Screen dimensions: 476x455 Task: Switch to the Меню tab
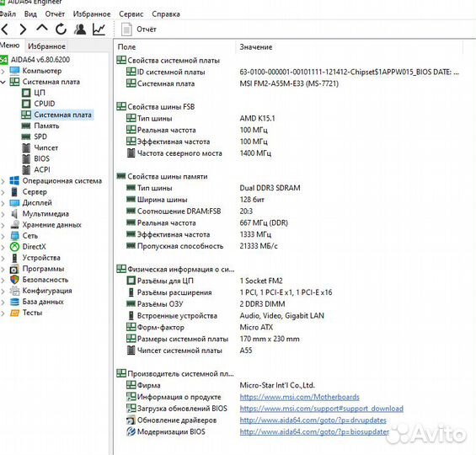point(10,45)
